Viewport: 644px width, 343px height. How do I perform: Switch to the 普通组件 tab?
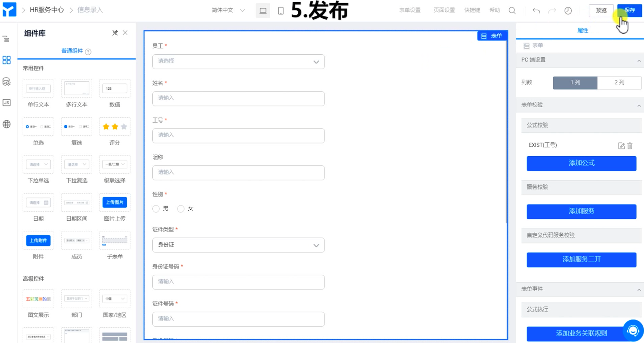coord(72,51)
